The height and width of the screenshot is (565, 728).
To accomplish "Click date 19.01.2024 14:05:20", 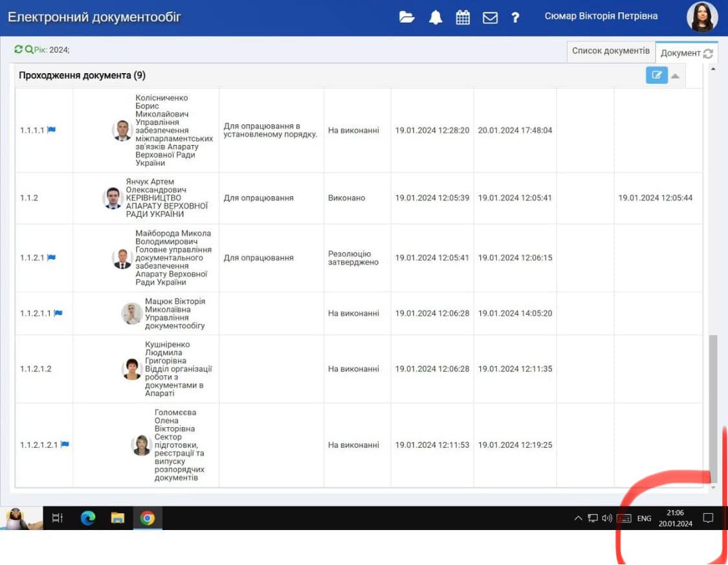I will 515,313.
